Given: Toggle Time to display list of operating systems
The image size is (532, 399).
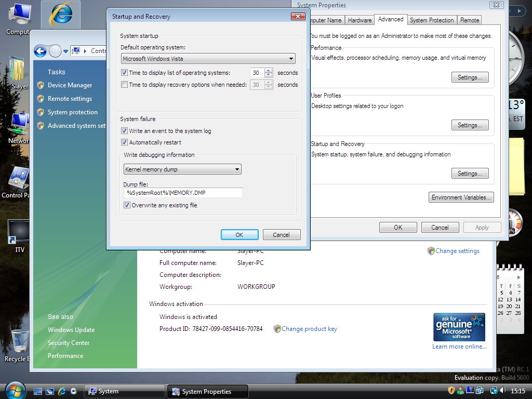Looking at the screenshot, I should point(125,73).
